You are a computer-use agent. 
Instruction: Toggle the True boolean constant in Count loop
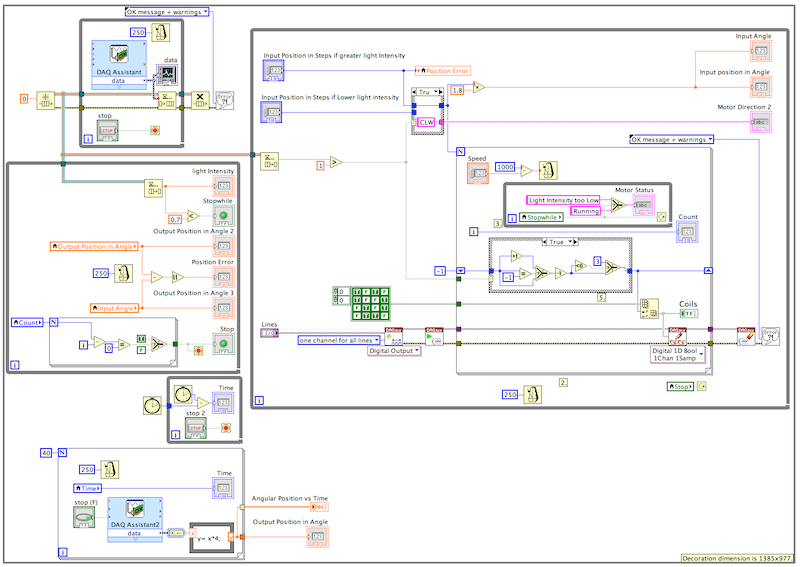(x=141, y=339)
